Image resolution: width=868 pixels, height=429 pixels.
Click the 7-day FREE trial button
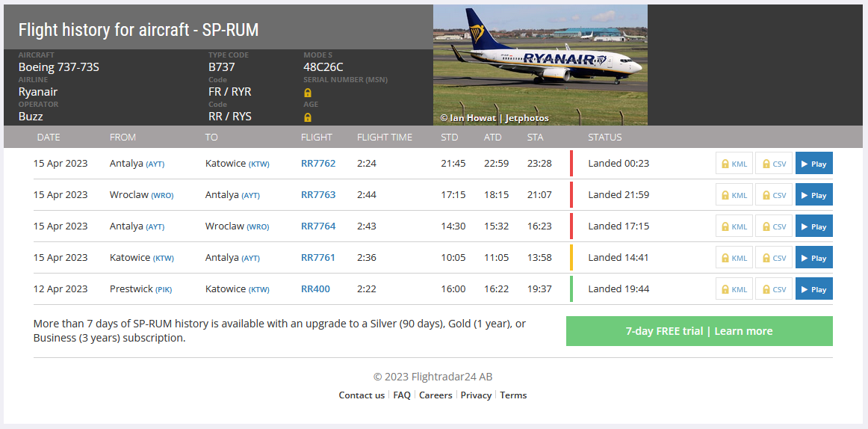pos(699,331)
